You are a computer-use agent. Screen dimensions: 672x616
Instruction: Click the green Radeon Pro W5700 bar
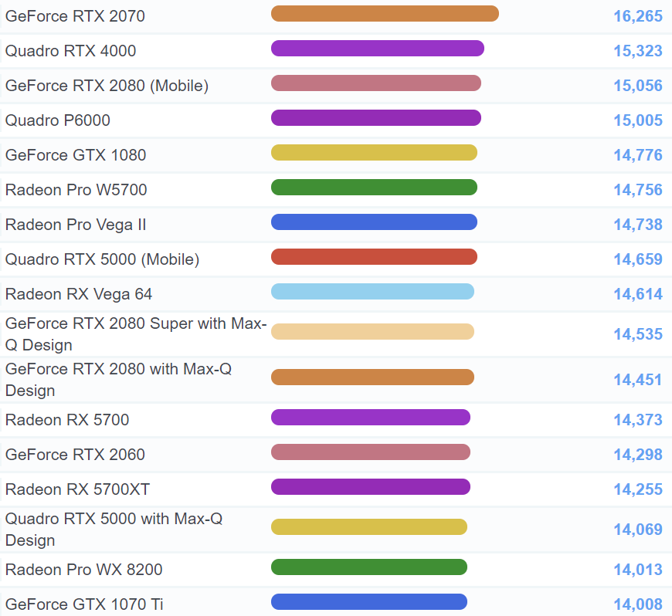click(x=374, y=188)
